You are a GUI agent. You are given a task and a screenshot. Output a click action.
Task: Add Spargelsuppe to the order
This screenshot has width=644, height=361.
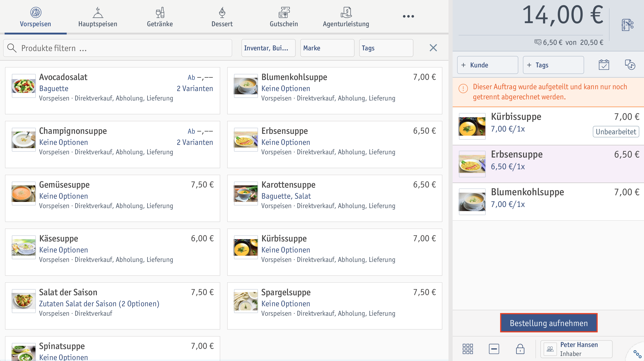coord(334,306)
